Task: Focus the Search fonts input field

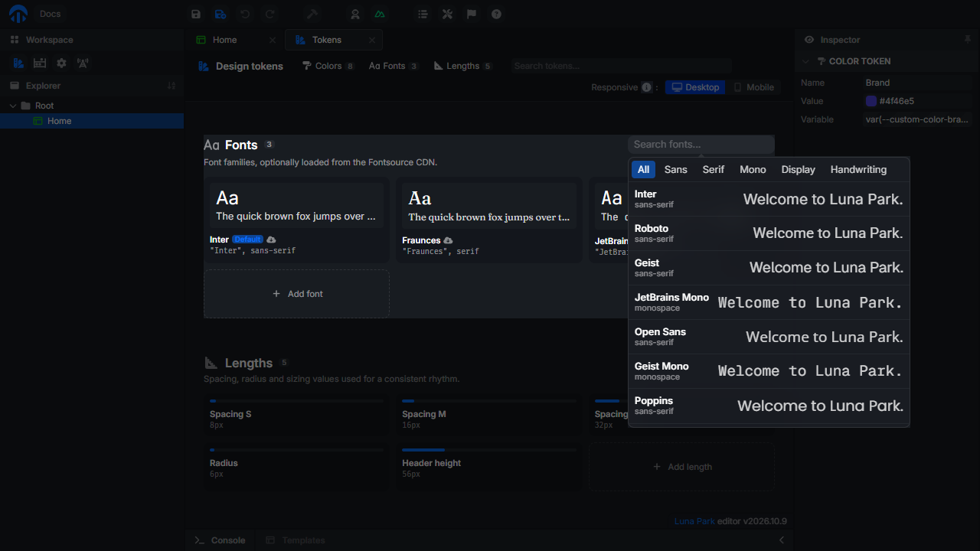Action: click(x=701, y=145)
